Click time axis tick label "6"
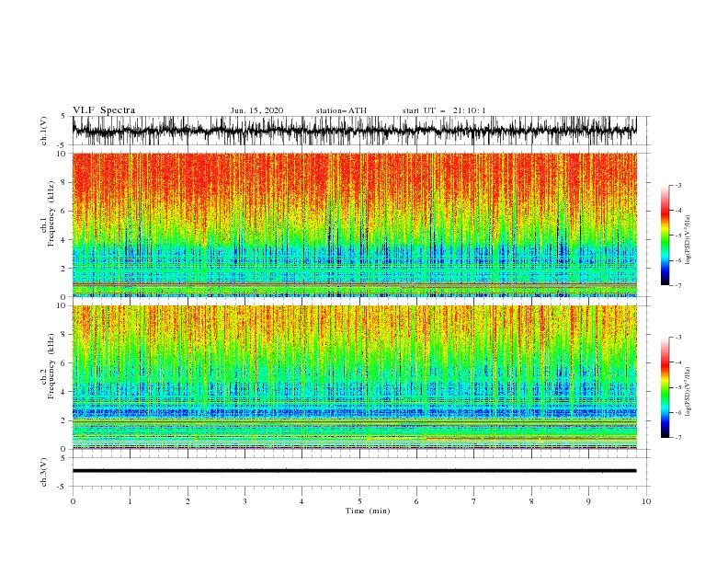Viewport: 728px width, 563px height. tap(416, 501)
